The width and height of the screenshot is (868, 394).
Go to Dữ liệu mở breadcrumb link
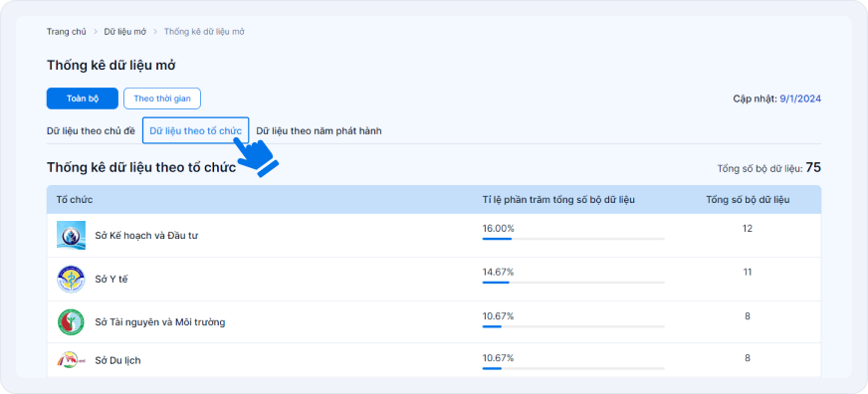click(x=125, y=32)
